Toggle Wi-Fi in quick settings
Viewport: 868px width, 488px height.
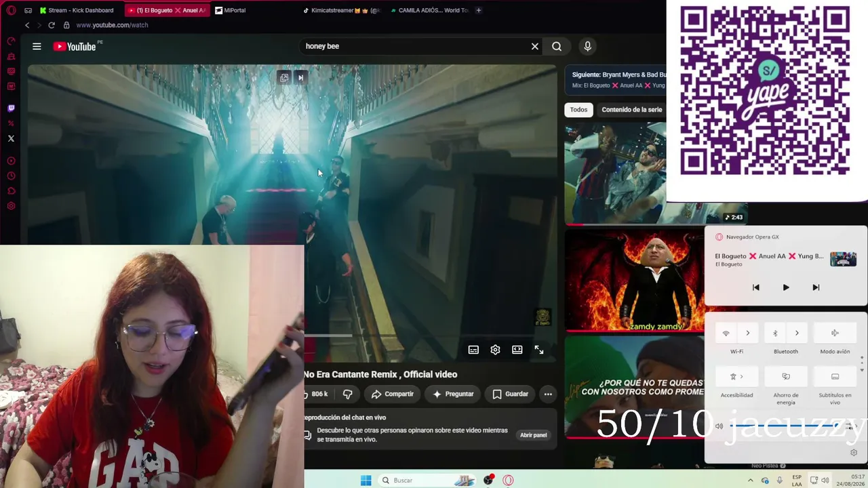tap(726, 333)
